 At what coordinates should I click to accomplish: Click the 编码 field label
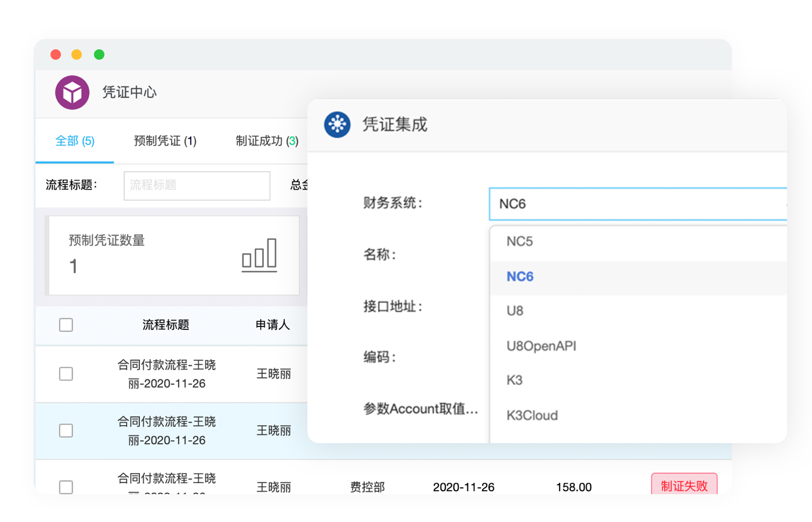[x=379, y=357]
